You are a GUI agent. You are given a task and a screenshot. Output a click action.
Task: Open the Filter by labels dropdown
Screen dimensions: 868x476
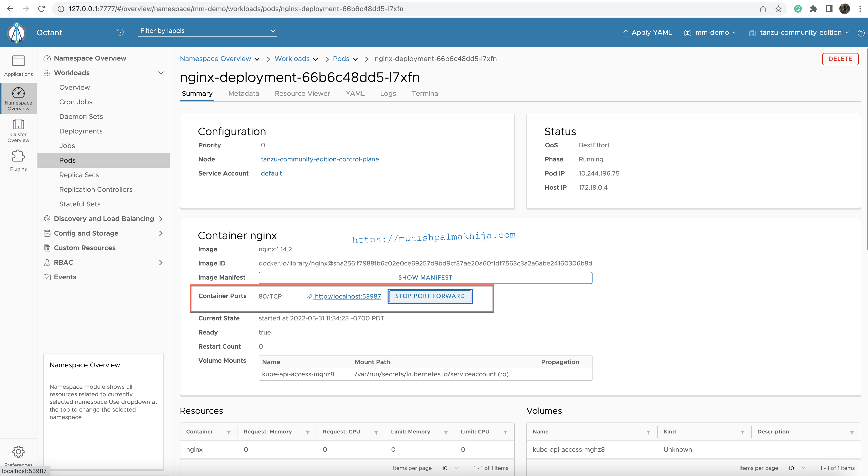[207, 31]
